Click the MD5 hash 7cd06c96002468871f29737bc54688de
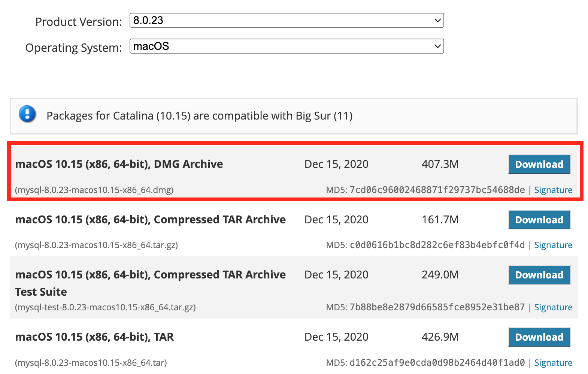This screenshot has width=588, height=374. (x=437, y=190)
